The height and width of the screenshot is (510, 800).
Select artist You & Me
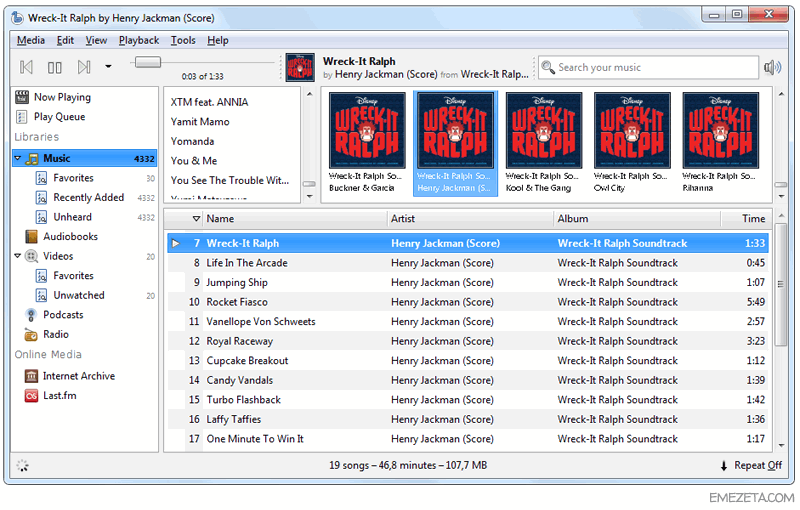pyautogui.click(x=194, y=161)
